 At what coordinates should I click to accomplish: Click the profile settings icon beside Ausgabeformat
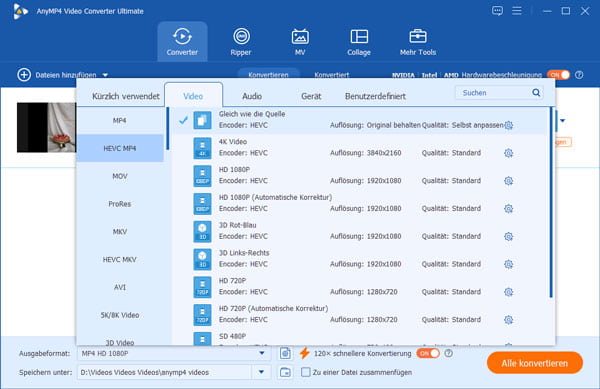(x=285, y=353)
